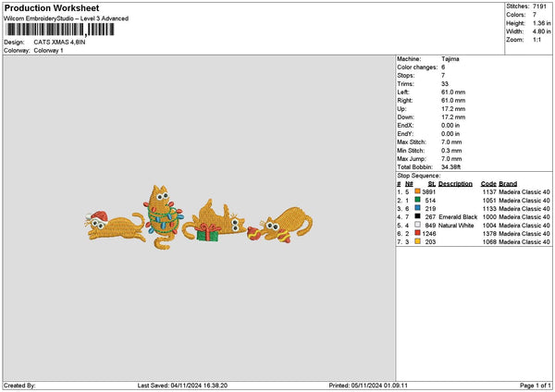Image resolution: width=555 pixels, height=392 pixels.
Task: Click the Trims value 33
Action: 445,84
